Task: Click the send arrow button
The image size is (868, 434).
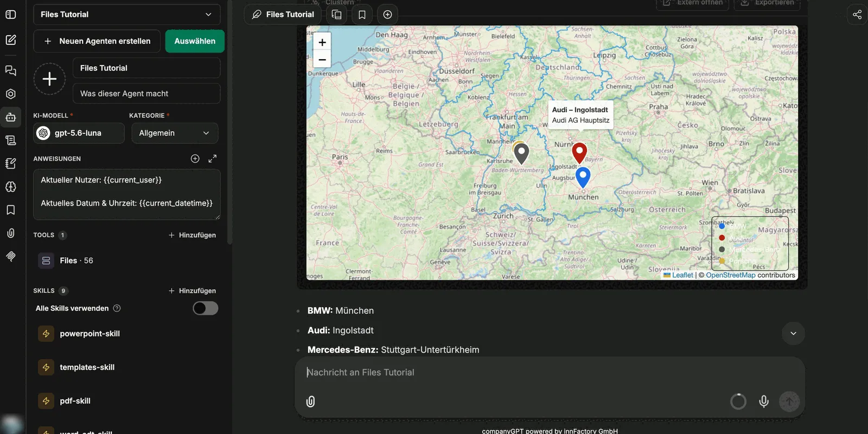Action: [x=789, y=401]
